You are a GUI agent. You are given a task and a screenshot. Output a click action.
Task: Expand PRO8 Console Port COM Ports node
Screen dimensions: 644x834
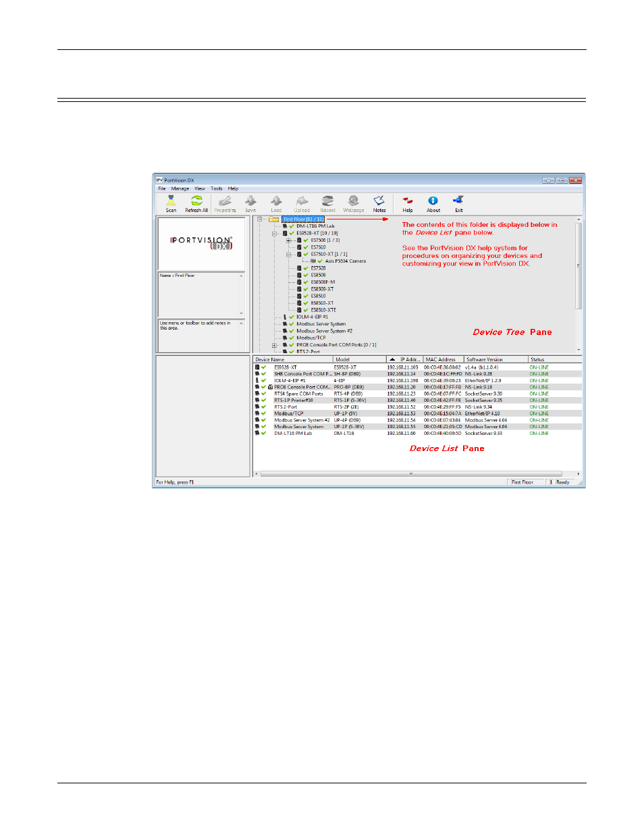point(275,345)
